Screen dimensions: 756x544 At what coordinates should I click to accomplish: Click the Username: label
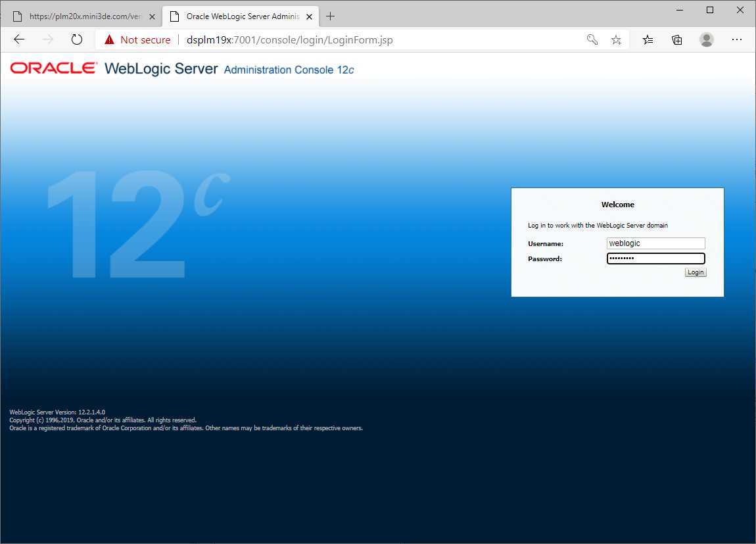[x=545, y=244]
